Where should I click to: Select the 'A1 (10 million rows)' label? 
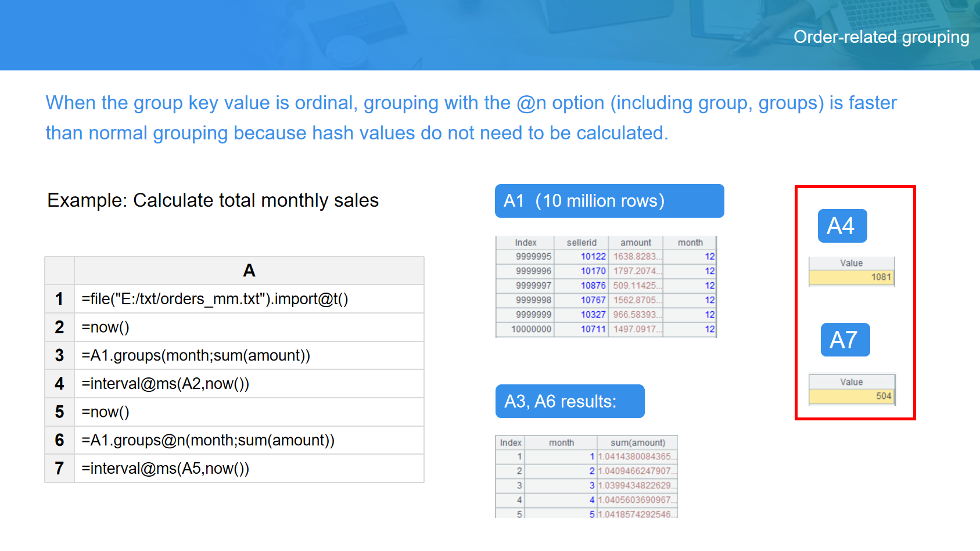click(609, 201)
